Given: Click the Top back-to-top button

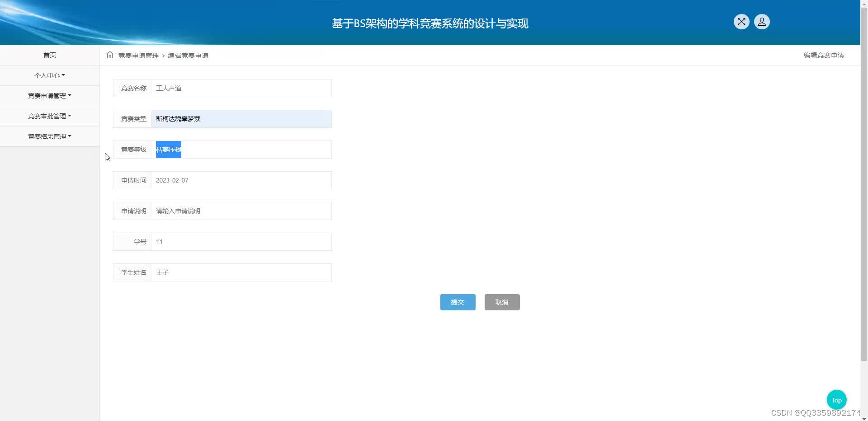Looking at the screenshot, I should (836, 400).
